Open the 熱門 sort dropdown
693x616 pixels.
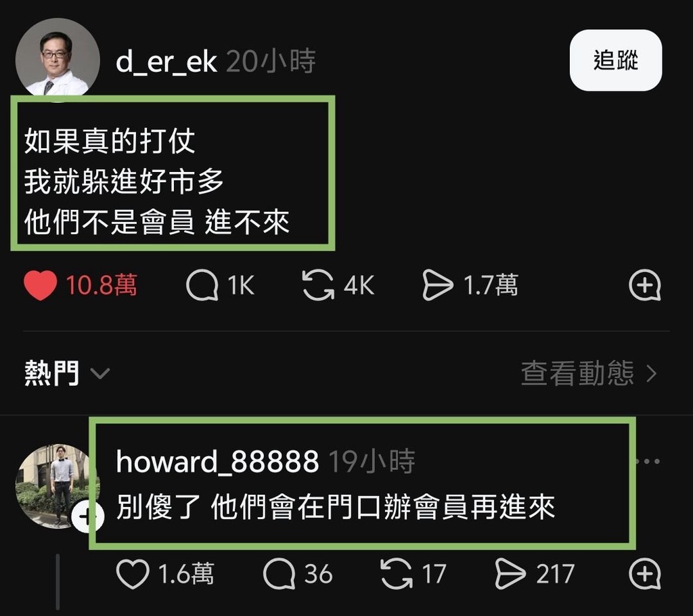[x=66, y=373]
